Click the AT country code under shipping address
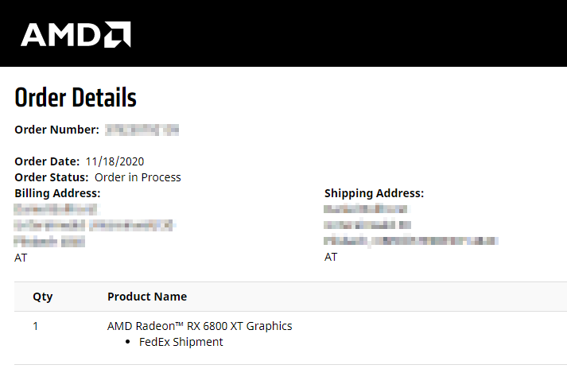Viewport: 567px width, 392px height. point(331,257)
